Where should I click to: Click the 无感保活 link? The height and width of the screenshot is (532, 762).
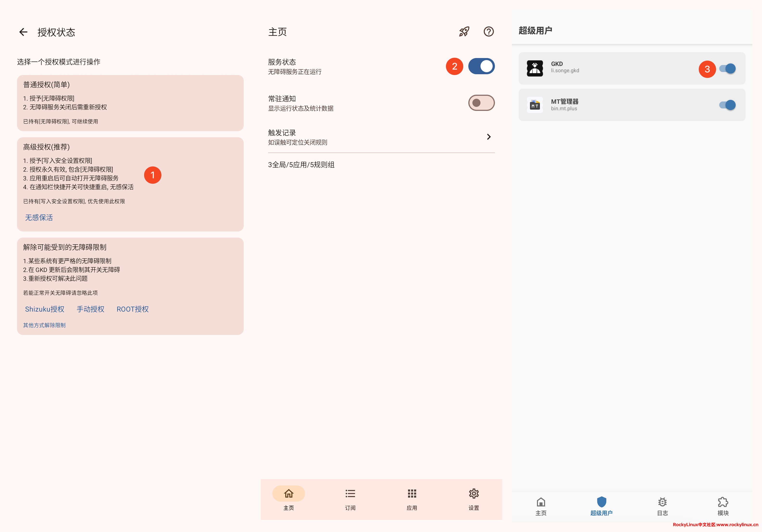pos(39,218)
